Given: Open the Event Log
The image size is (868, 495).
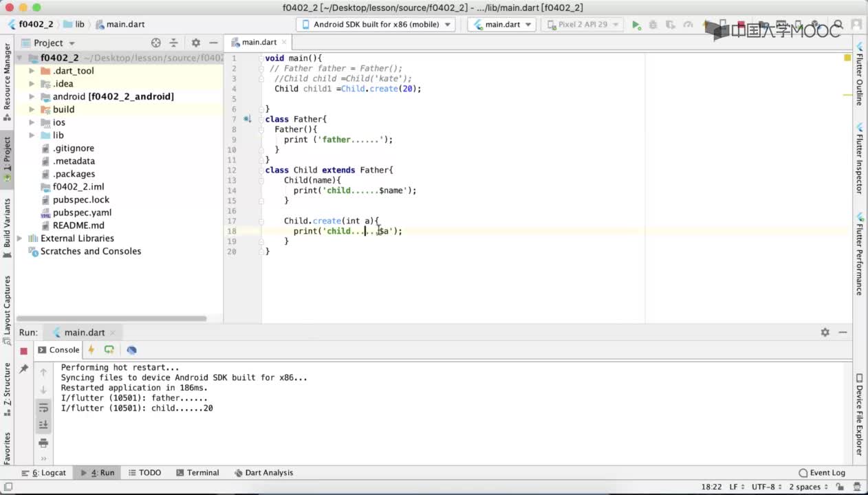Looking at the screenshot, I should pos(822,473).
